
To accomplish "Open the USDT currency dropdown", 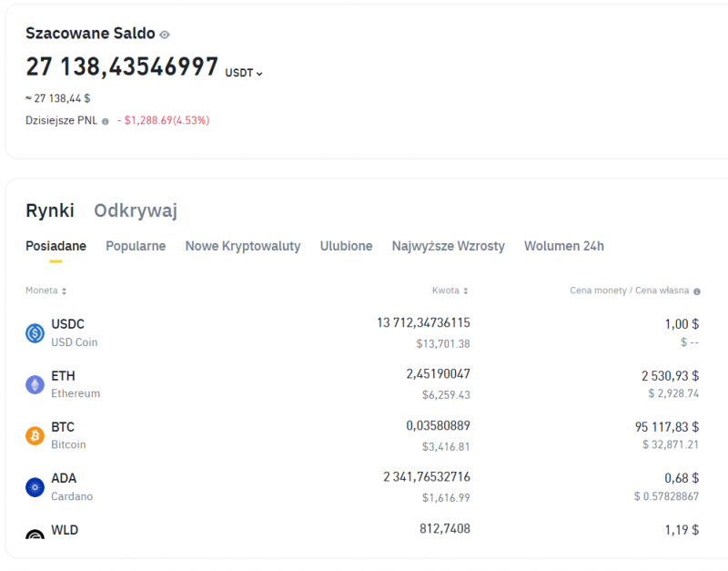I will click(x=244, y=73).
